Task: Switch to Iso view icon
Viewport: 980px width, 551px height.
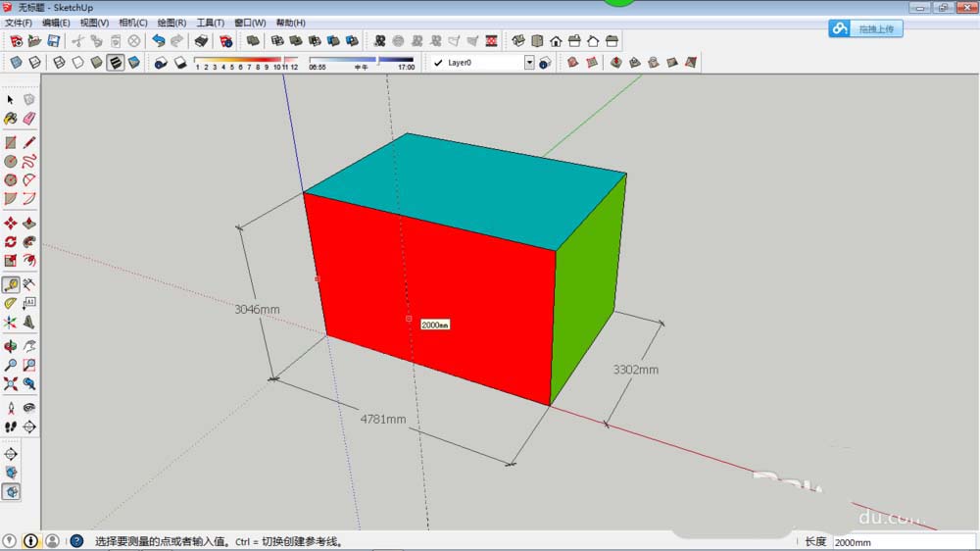Action: pyautogui.click(x=518, y=41)
